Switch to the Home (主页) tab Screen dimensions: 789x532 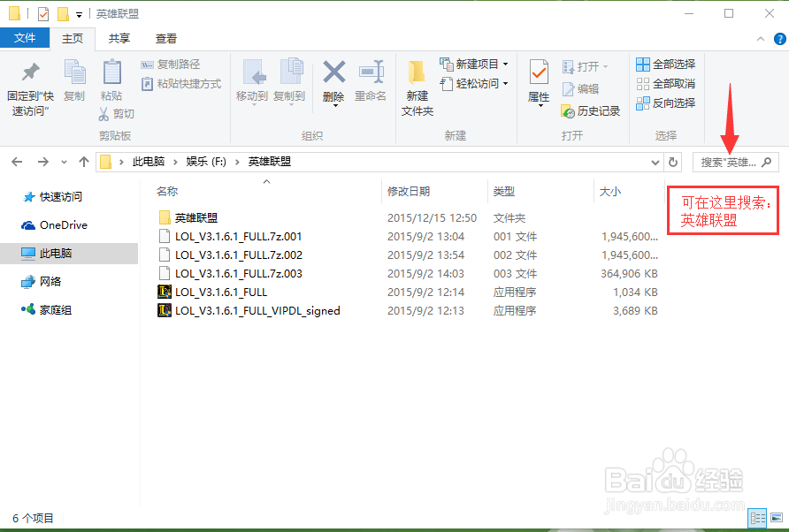pyautogui.click(x=73, y=39)
